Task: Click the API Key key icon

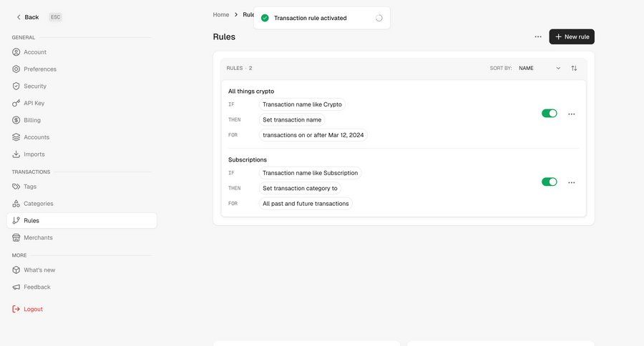Action: point(16,103)
